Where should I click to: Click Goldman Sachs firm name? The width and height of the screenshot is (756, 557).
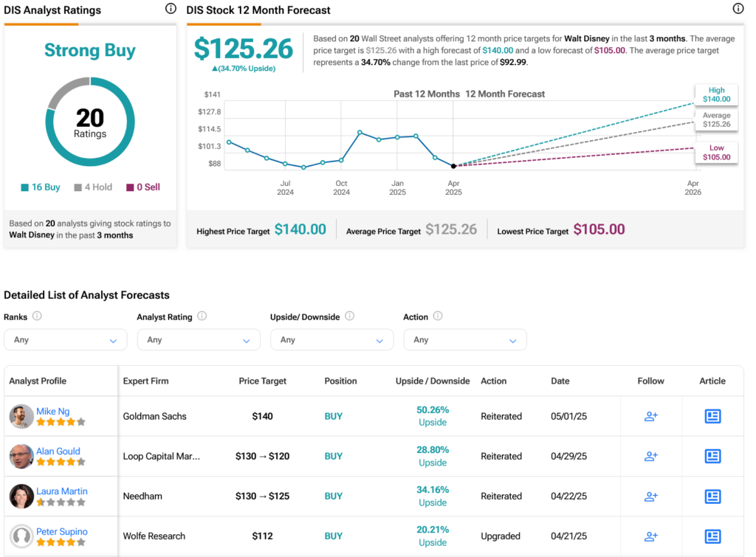tap(154, 416)
